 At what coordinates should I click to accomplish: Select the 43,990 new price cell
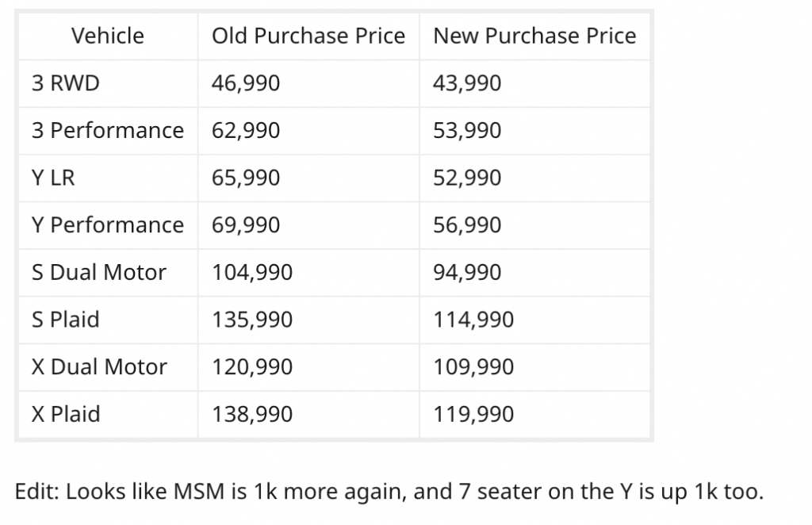coord(534,83)
